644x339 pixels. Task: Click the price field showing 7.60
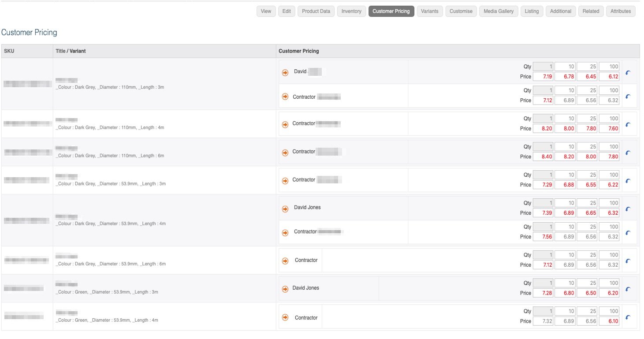(x=609, y=129)
